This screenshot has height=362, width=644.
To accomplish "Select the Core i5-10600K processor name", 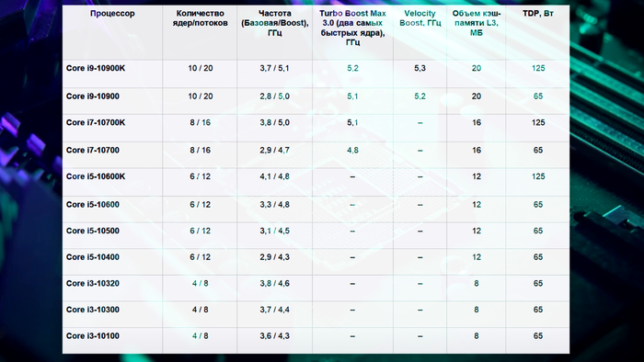I will [96, 176].
